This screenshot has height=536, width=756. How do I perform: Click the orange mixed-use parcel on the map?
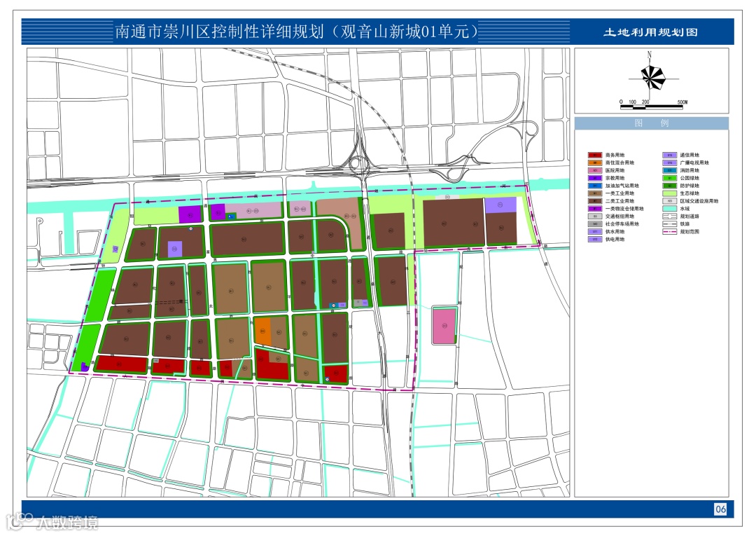pyautogui.click(x=262, y=331)
